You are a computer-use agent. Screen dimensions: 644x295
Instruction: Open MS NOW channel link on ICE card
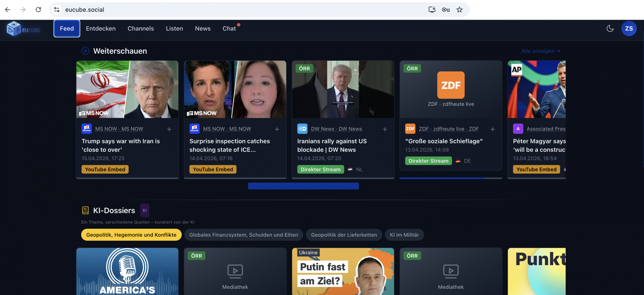(x=227, y=129)
